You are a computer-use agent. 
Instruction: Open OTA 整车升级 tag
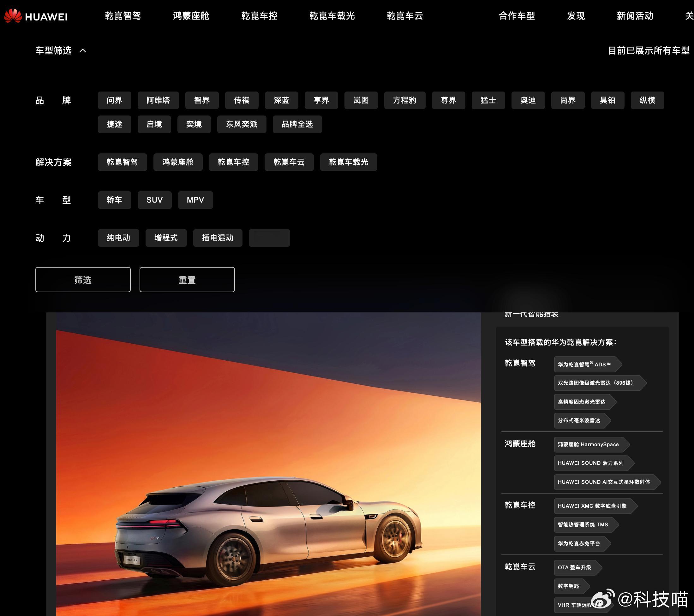[x=578, y=567]
